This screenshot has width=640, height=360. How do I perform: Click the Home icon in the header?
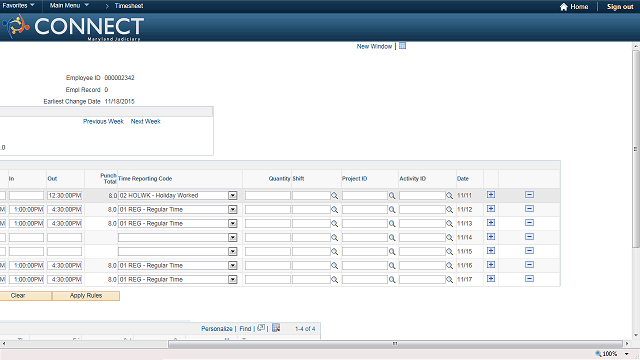coord(564,7)
